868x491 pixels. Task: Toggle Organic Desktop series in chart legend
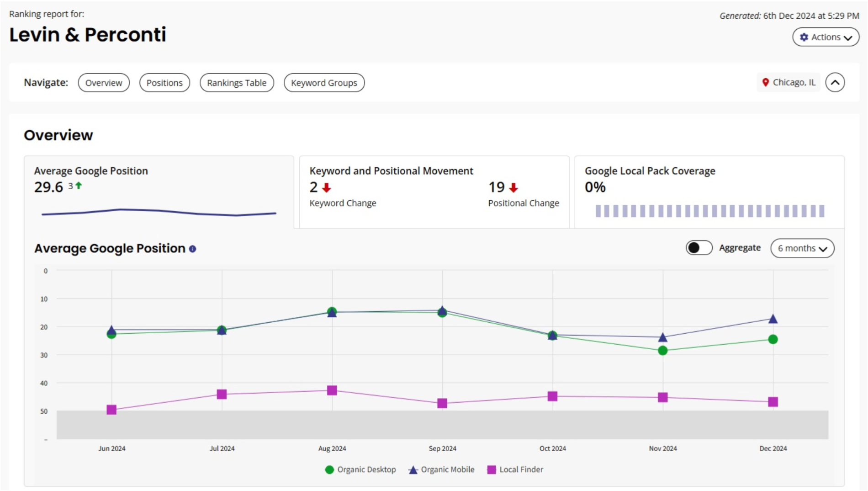coord(360,470)
